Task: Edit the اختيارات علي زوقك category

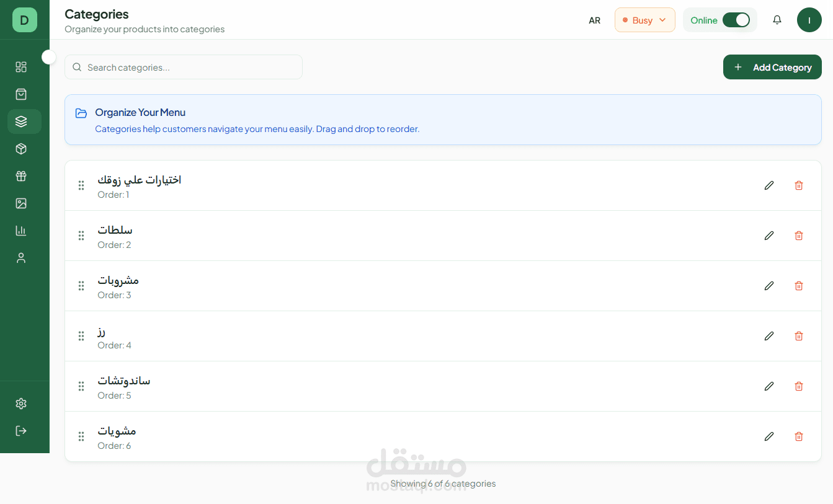Action: 769,185
